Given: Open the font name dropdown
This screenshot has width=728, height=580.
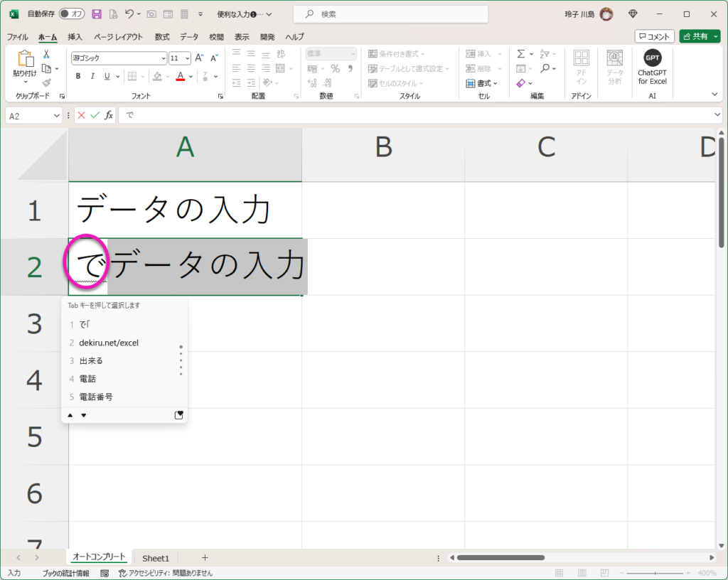Looking at the screenshot, I should (162, 58).
